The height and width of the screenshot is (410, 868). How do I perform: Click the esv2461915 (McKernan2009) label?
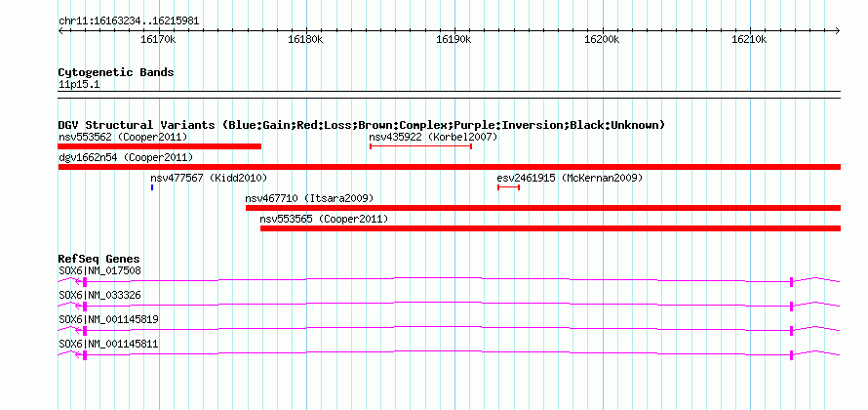(570, 178)
